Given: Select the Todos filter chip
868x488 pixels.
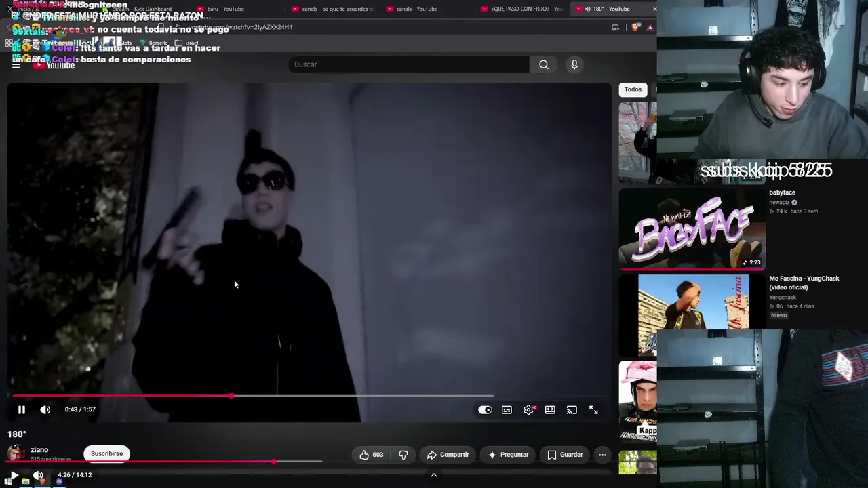Looking at the screenshot, I should coord(633,89).
